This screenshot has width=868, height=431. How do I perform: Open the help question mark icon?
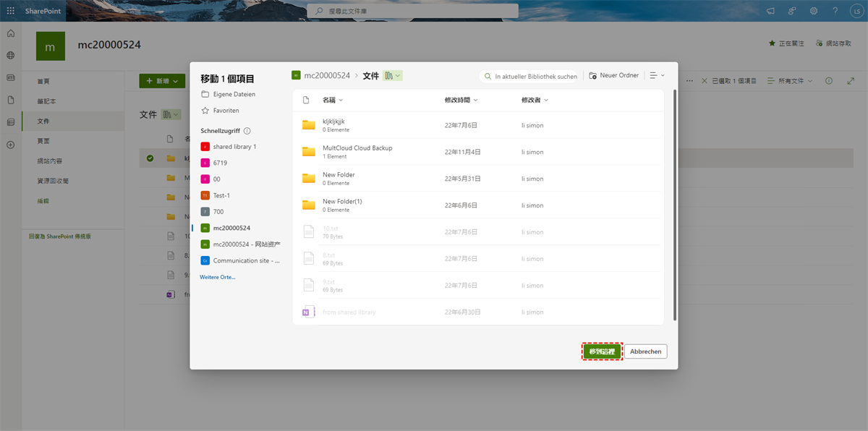[x=835, y=11]
